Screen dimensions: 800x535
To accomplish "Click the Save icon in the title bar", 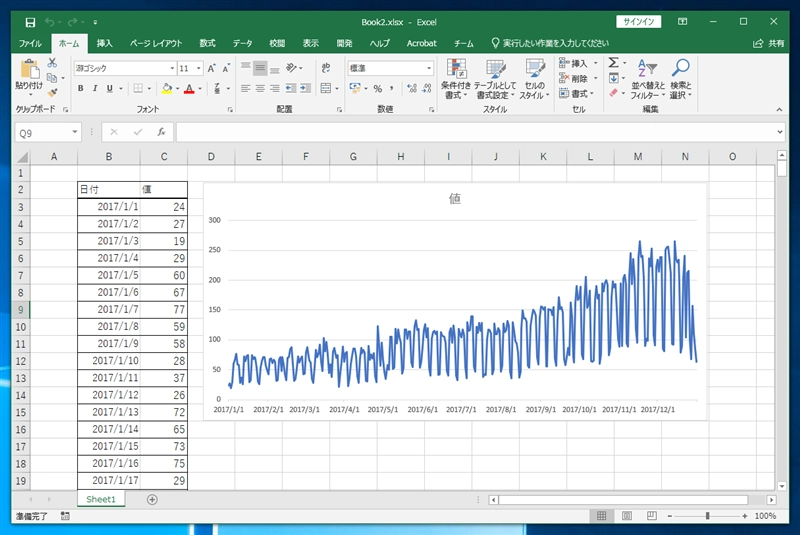I will (x=31, y=22).
